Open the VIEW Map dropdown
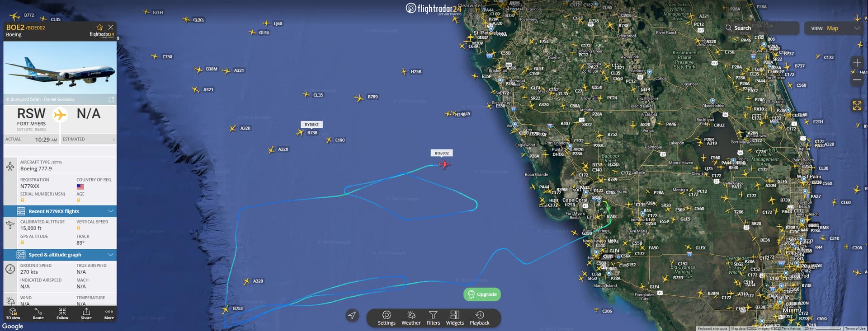 tap(835, 28)
